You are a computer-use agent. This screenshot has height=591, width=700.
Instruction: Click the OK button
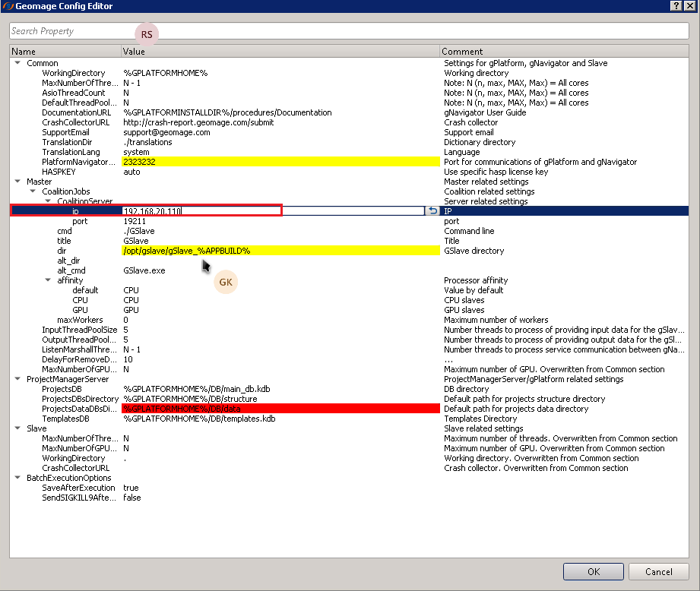[594, 572]
